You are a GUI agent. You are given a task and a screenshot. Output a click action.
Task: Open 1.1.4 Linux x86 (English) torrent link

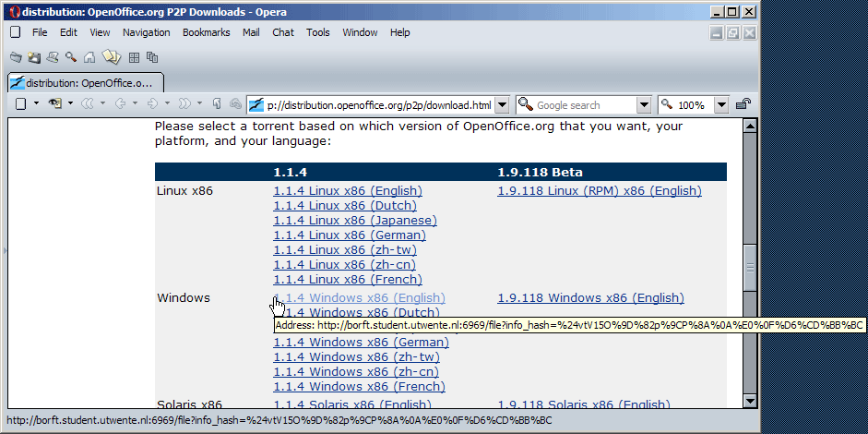click(348, 190)
